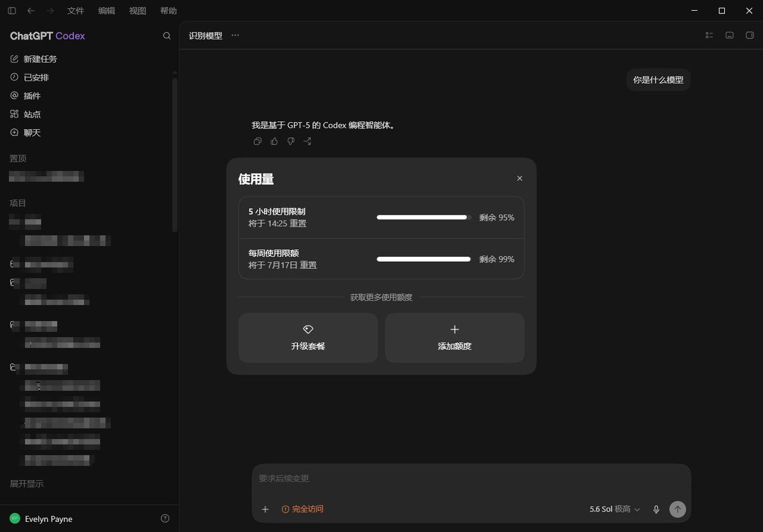Viewport: 763px width, 532px height.
Task: Click the 站点 grid icon
Action: (x=15, y=114)
